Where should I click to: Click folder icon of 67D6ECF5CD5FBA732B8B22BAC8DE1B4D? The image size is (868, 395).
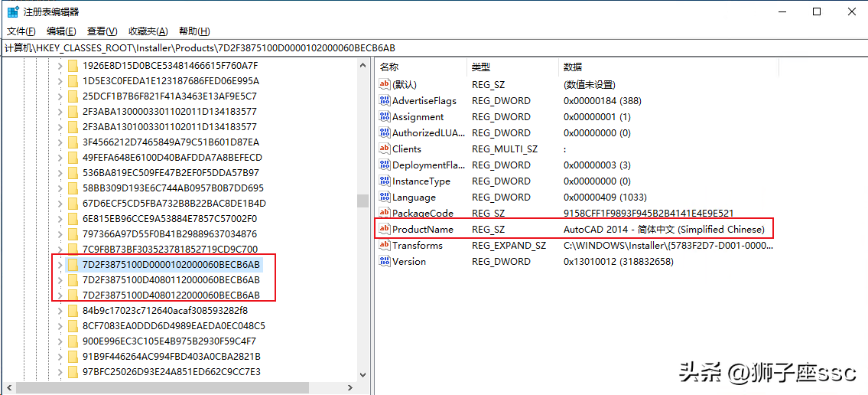pos(73,204)
